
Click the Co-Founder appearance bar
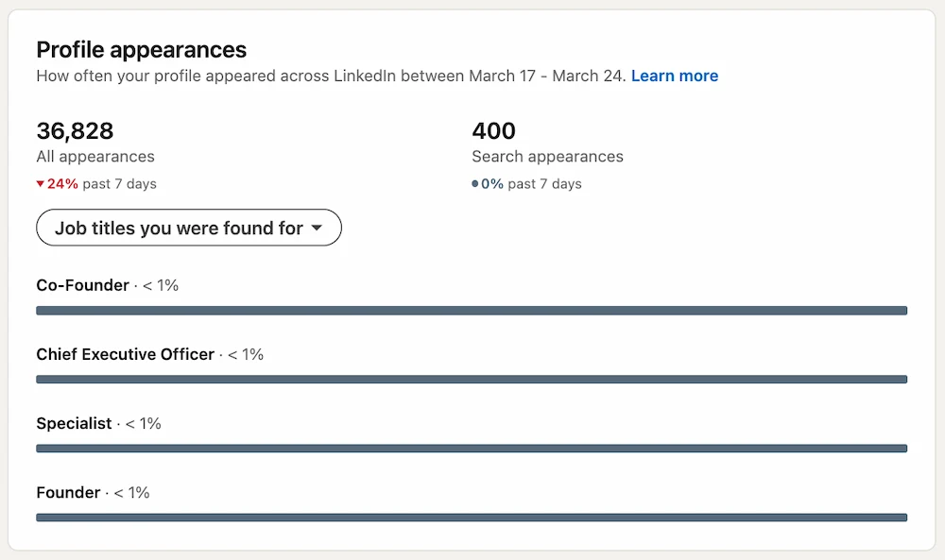tap(471, 310)
